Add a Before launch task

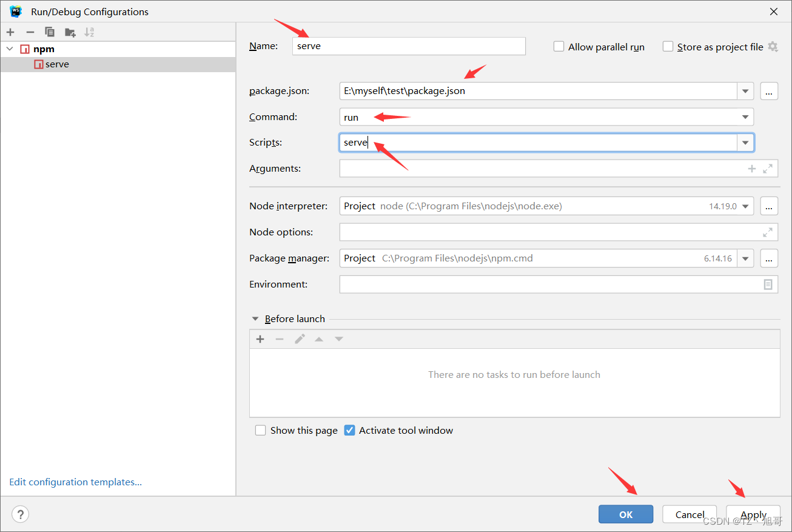(x=260, y=339)
